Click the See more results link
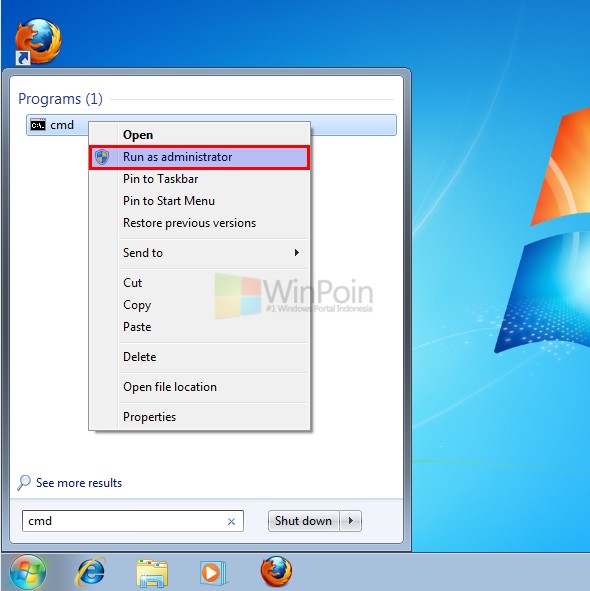 click(x=79, y=483)
